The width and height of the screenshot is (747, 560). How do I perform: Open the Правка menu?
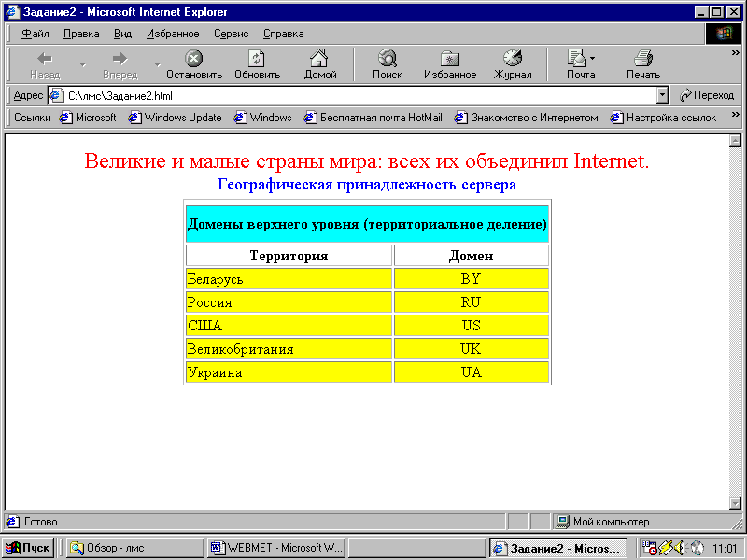[x=81, y=34]
